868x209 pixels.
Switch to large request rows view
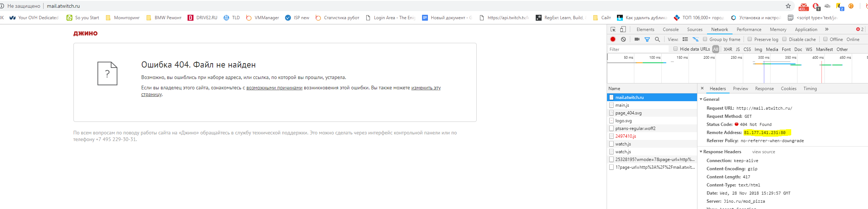pos(685,39)
